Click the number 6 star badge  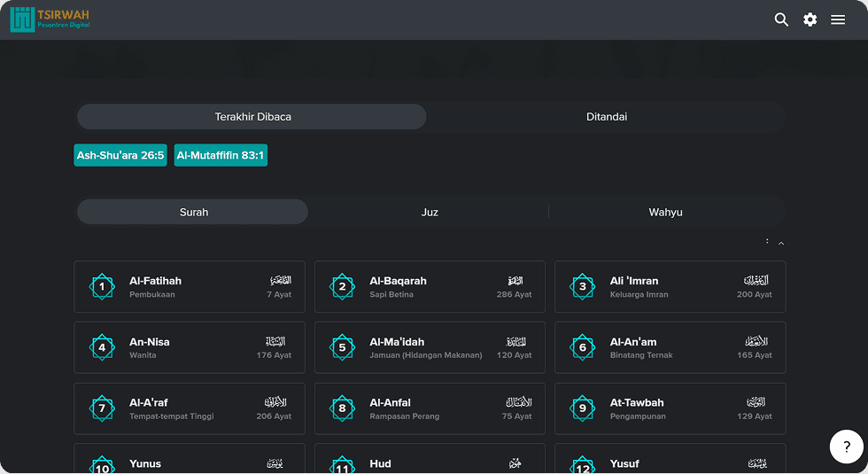tap(583, 347)
